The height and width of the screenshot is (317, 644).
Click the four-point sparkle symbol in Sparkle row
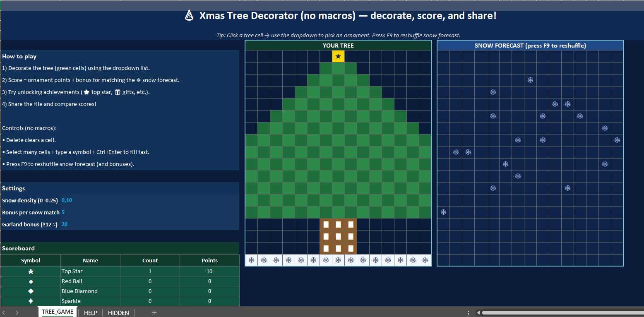[x=31, y=301]
